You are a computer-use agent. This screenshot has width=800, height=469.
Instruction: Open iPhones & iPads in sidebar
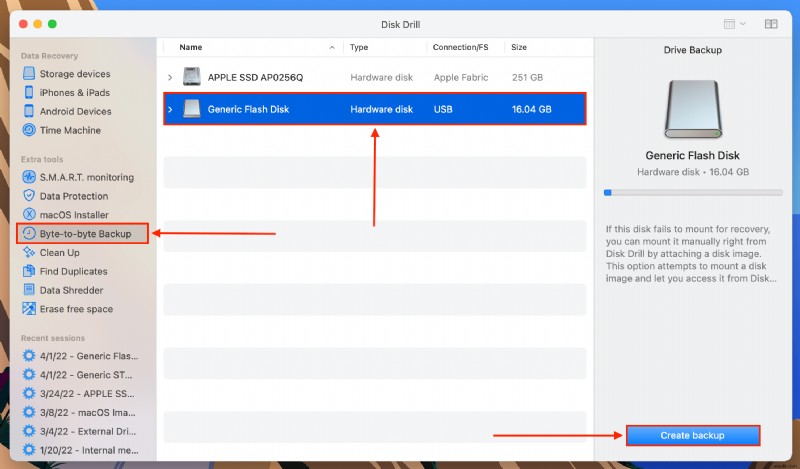coord(75,93)
